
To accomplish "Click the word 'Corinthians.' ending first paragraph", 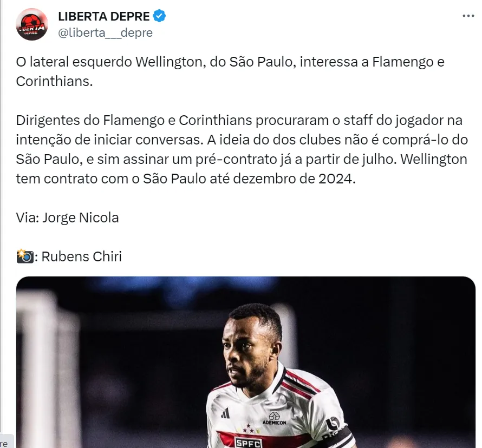I will coord(54,82).
